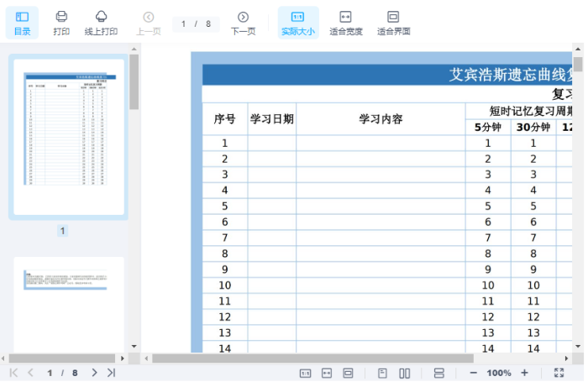Open page 2 thumbnail

(x=69, y=304)
